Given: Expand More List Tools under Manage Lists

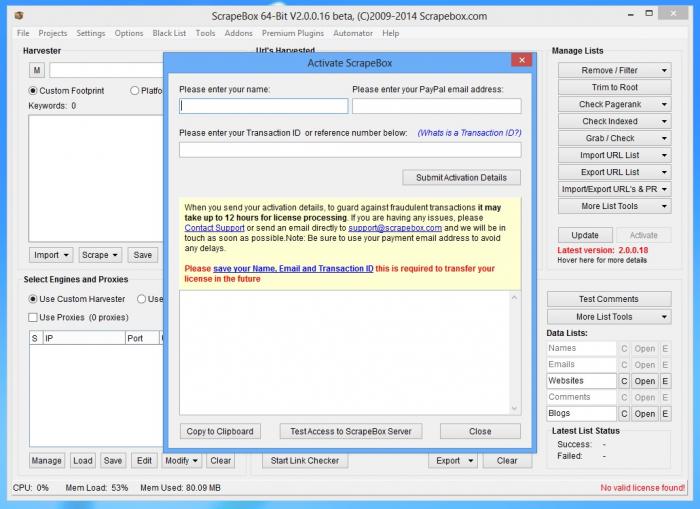Looking at the screenshot, I should pos(614,206).
